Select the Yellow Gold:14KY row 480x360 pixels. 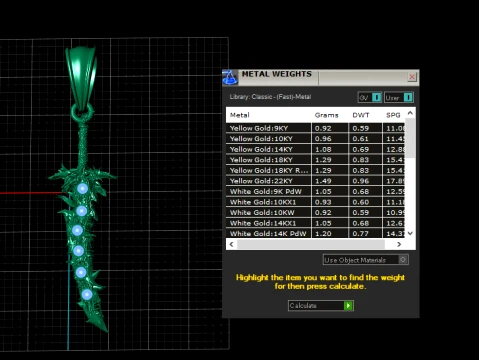[315, 149]
